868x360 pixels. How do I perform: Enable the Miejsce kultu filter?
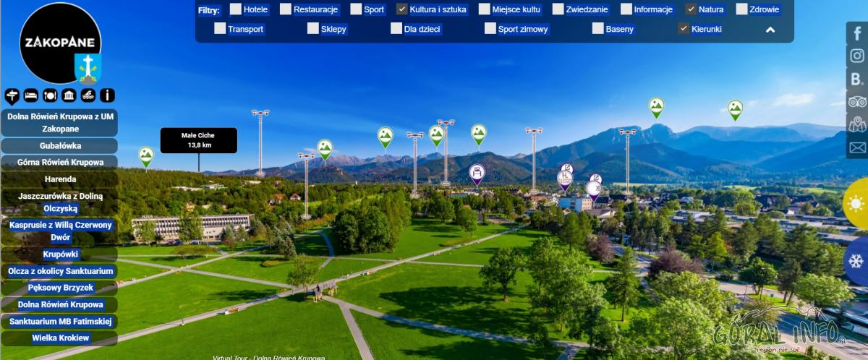[484, 9]
